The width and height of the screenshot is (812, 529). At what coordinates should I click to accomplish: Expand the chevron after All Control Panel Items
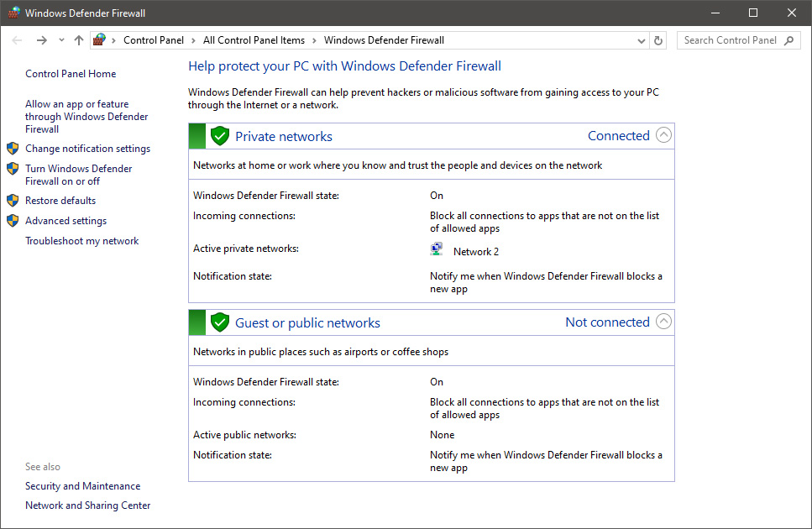(x=314, y=40)
